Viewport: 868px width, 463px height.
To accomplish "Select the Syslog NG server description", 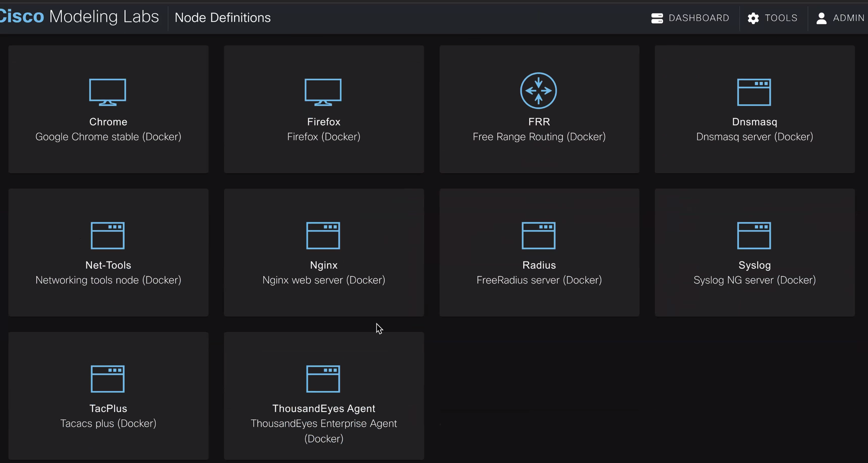I will 754,280.
